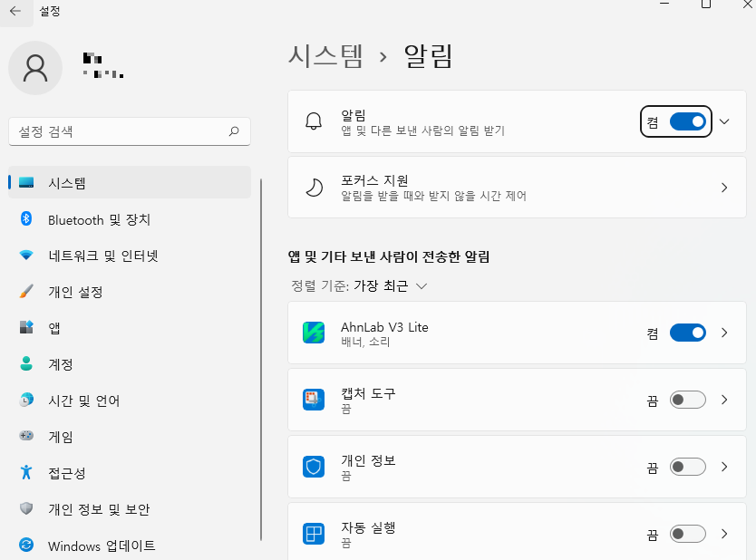Click the 캡처 도구 app icon
This screenshot has width=756, height=560.
click(x=313, y=399)
